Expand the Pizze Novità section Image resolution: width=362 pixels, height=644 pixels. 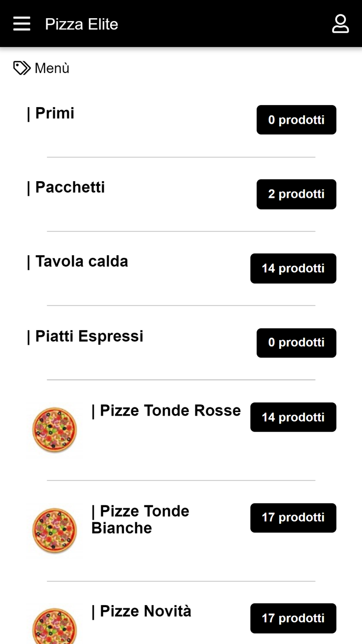142,611
